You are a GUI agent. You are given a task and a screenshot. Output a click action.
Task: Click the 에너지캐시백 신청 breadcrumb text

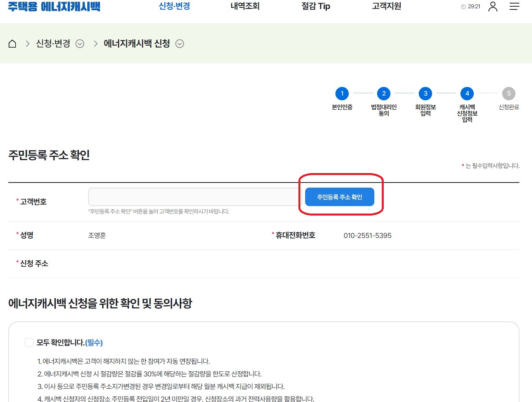point(136,44)
